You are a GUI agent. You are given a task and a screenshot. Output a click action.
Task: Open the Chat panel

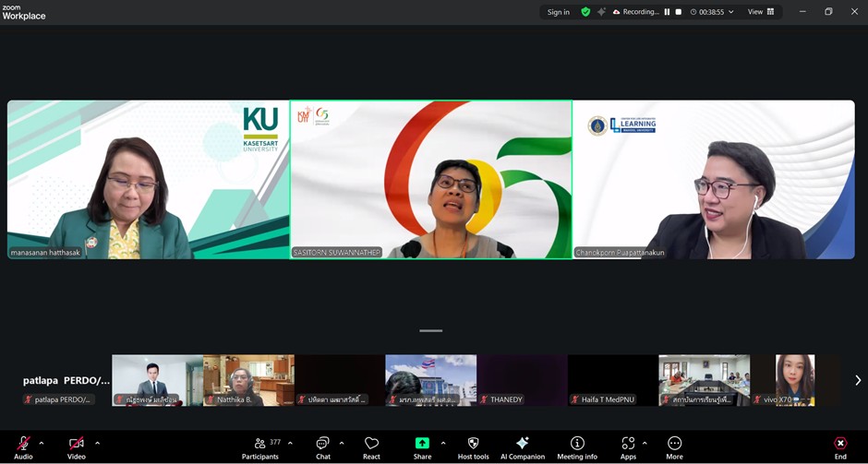[323, 447]
